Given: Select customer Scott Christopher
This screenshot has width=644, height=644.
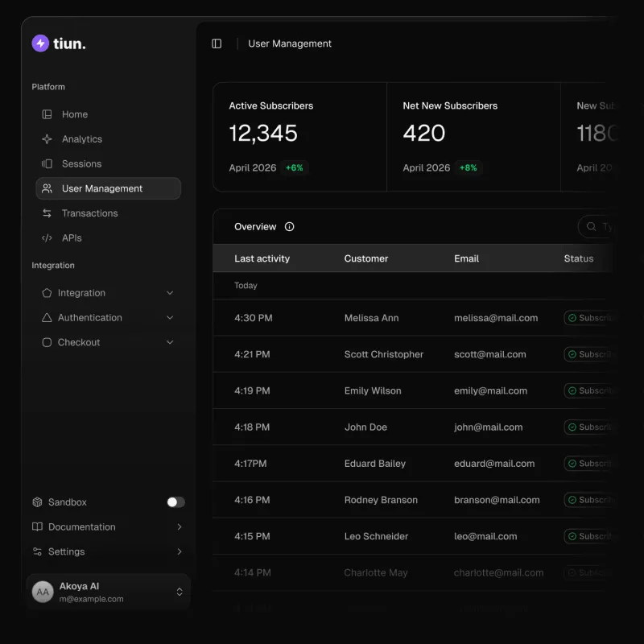Looking at the screenshot, I should click(384, 354).
